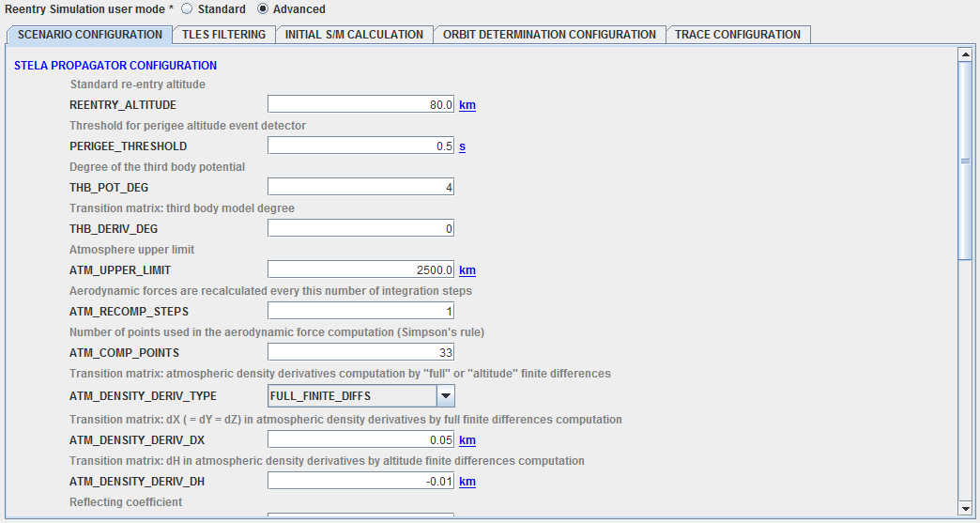Click the km unit link for ATM_UPPER_LIMIT
Screen dimensions: 980x523
tap(467, 270)
